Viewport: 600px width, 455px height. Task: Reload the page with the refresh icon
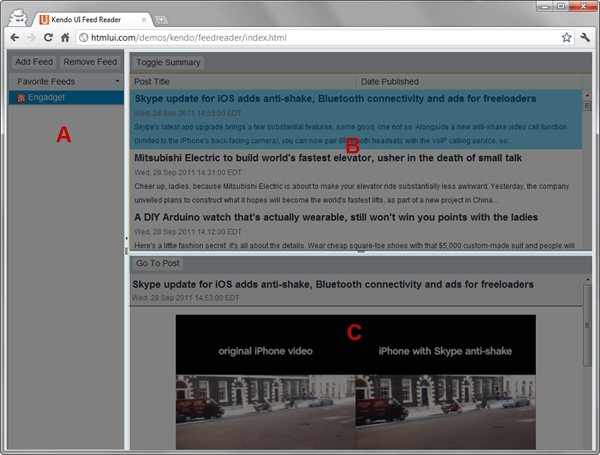click(x=47, y=37)
